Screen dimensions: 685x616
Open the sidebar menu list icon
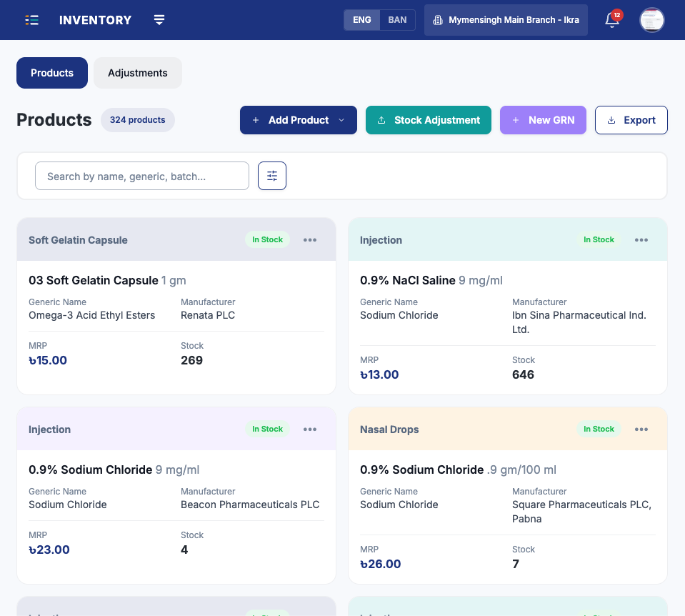pyautogui.click(x=32, y=20)
